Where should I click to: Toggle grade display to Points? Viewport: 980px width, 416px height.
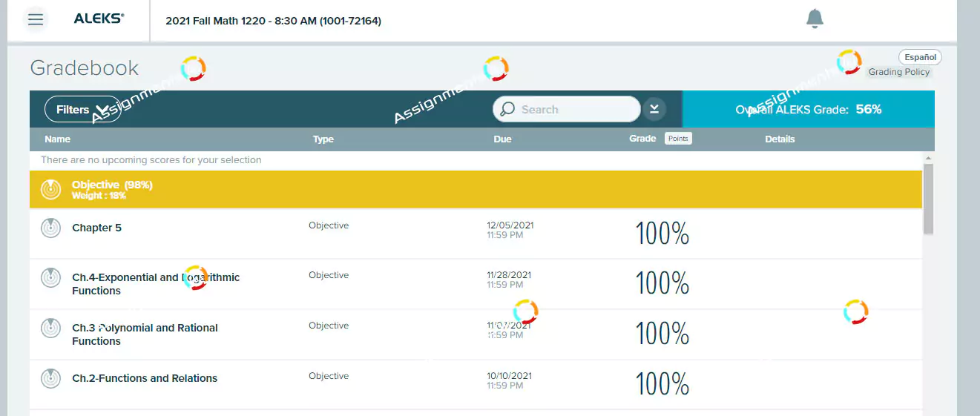(x=677, y=139)
